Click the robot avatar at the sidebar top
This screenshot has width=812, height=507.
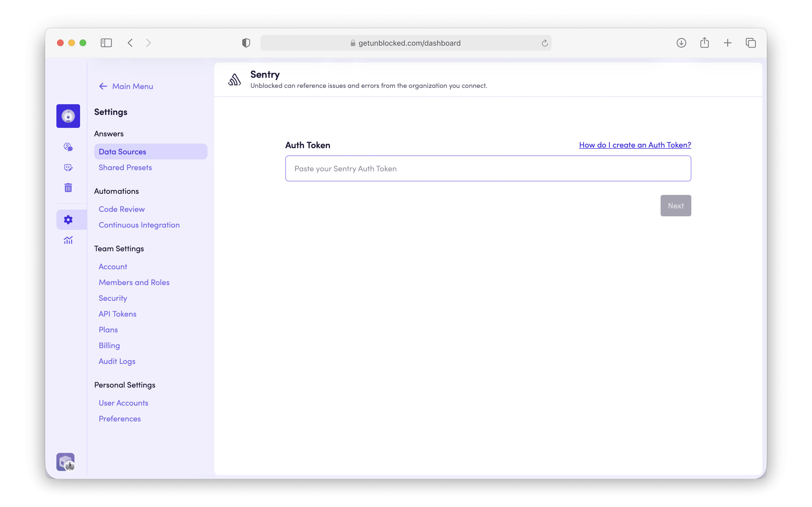click(68, 116)
